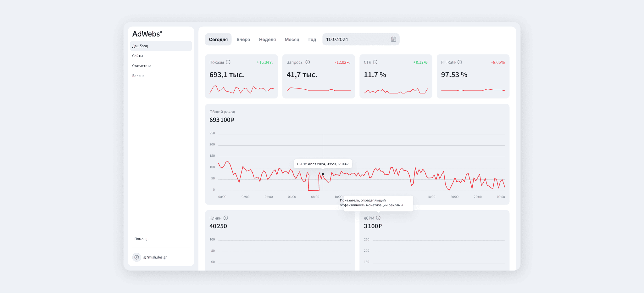644x293 pixels.
Task: Switch to the Неделя period tab
Action: coord(267,39)
